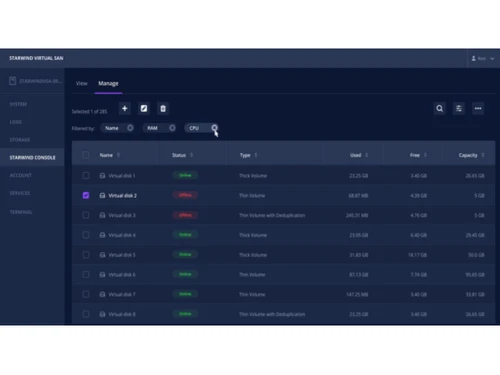
Task: Remove the CPU filter chip
Action: tap(214, 128)
